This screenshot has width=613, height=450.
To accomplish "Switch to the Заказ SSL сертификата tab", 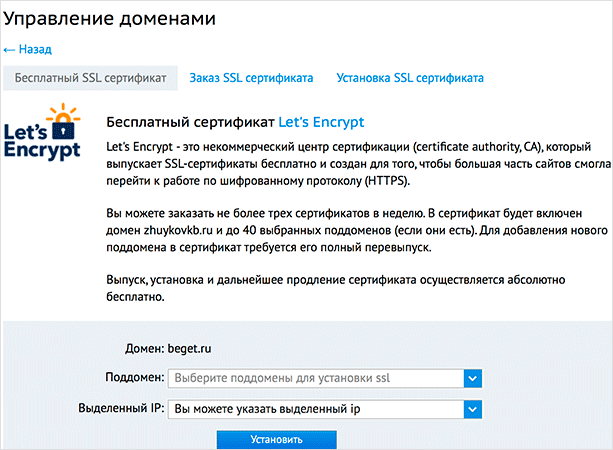I will coord(251,78).
